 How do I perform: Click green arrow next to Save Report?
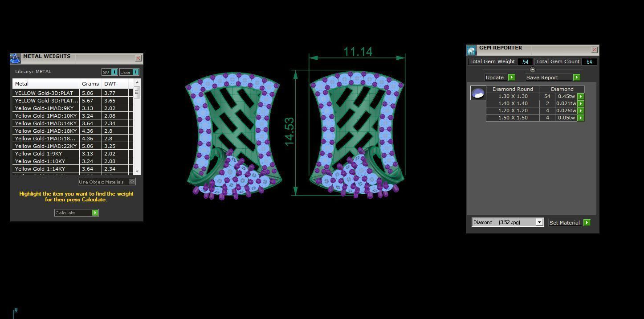coord(576,78)
